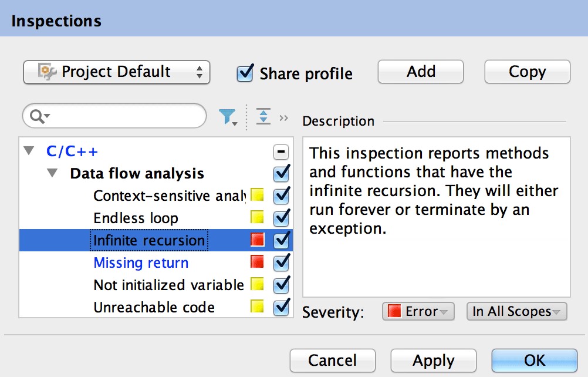The image size is (588, 377).
Task: Open the Project Default profile dropdown
Action: click(117, 72)
